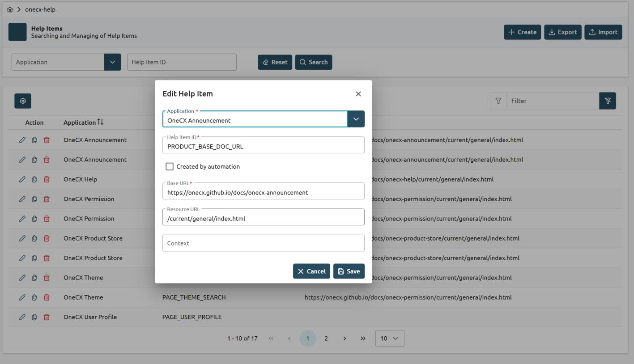Click the edit pencil for OneCX Theme row

[x=22, y=278]
